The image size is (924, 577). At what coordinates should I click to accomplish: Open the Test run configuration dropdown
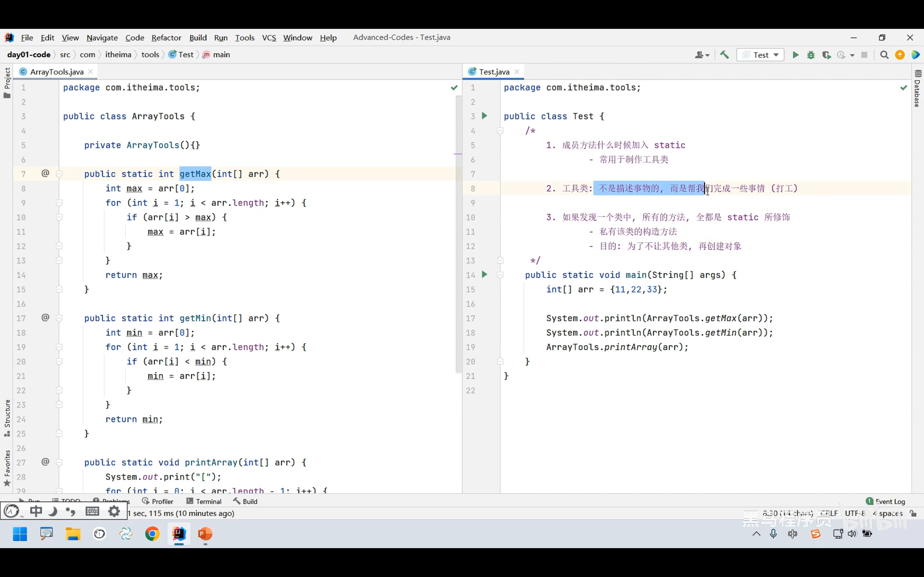pyautogui.click(x=760, y=55)
